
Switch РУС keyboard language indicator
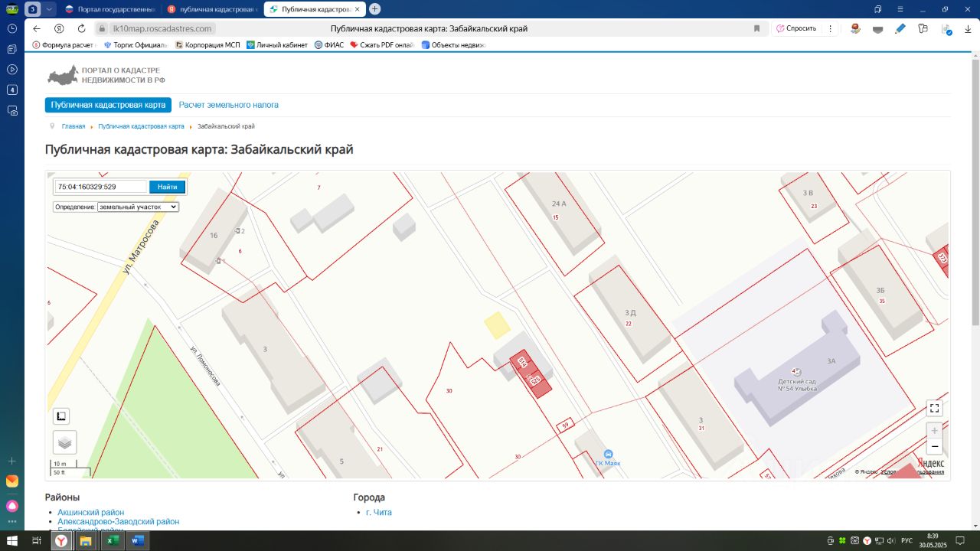click(x=906, y=541)
